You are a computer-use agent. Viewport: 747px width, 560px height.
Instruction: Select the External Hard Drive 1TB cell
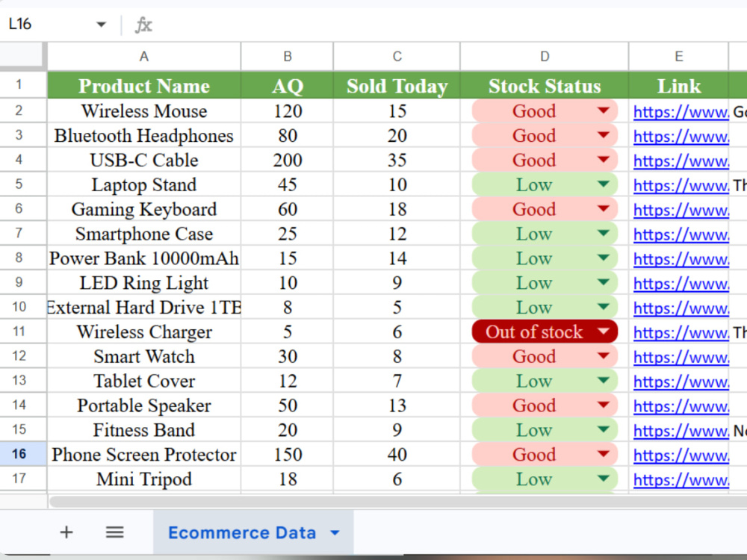(x=144, y=307)
